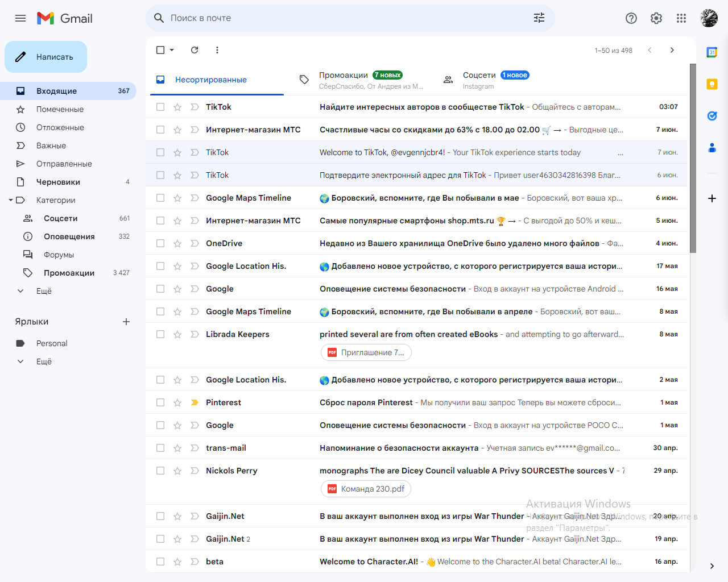Toggle importance marker on Pinterest email

pyautogui.click(x=195, y=402)
